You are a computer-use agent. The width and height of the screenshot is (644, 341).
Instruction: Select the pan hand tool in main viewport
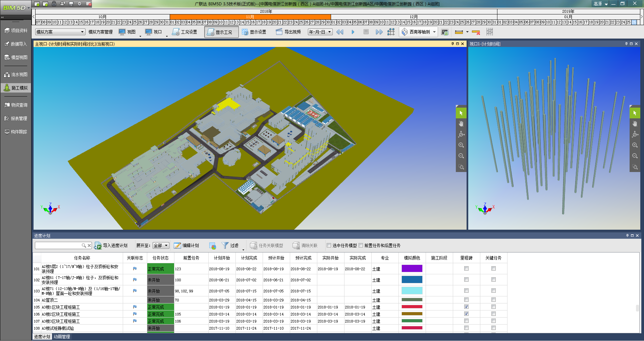click(461, 124)
